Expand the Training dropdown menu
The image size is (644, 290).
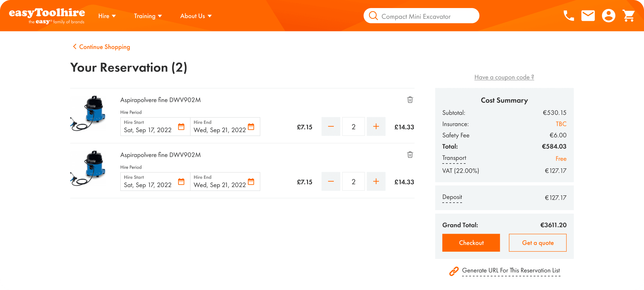148,16
